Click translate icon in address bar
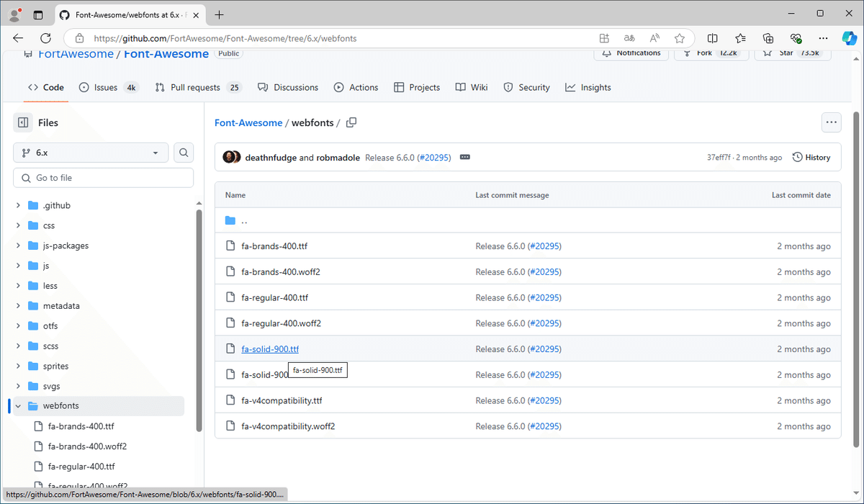This screenshot has height=504, width=864. point(629,38)
